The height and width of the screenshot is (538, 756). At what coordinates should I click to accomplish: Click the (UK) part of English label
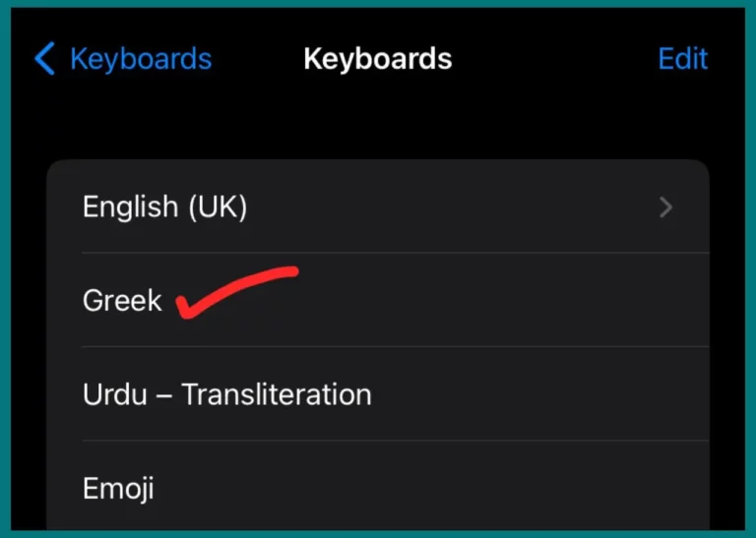[x=218, y=208]
